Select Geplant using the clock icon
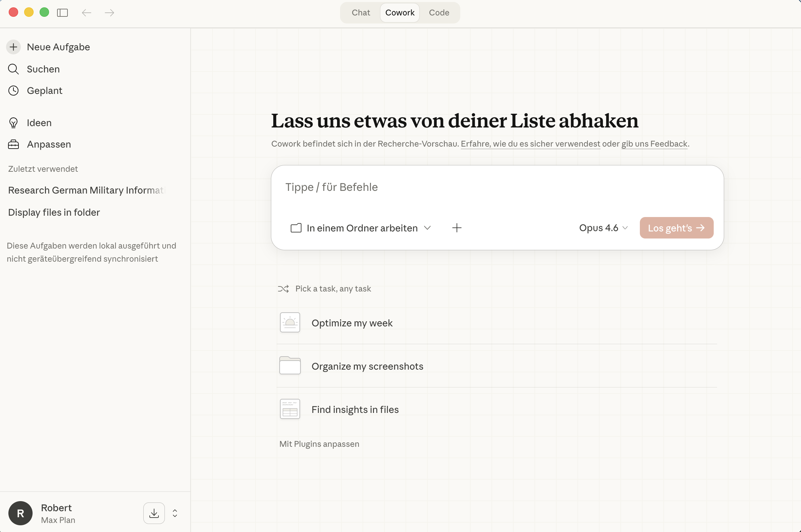Image resolution: width=801 pixels, height=532 pixels. pos(13,91)
